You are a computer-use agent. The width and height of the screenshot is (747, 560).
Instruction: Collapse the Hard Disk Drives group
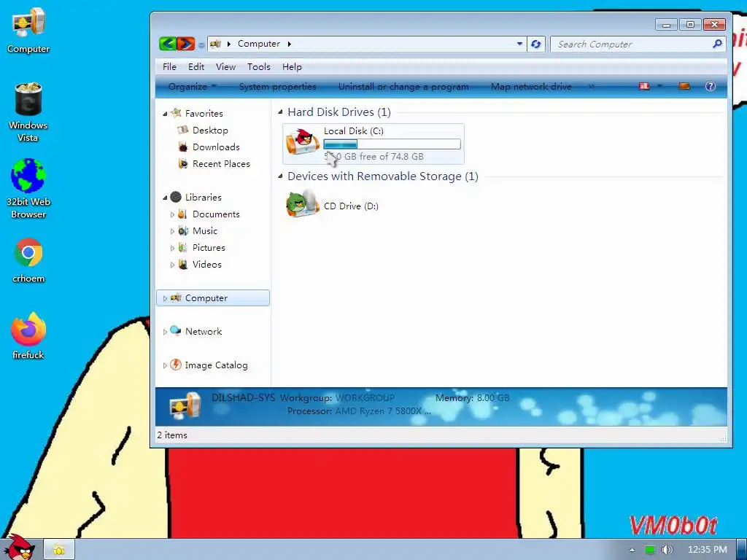pos(281,112)
